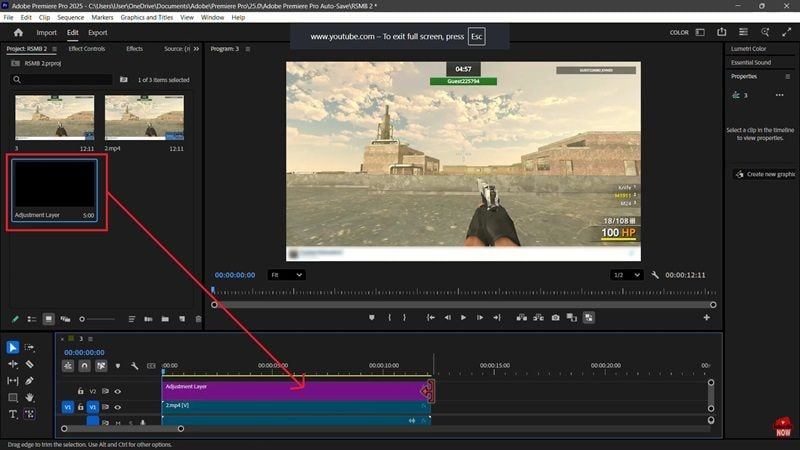Select the Slip tool
This screenshot has height=450, width=800.
tap(13, 381)
